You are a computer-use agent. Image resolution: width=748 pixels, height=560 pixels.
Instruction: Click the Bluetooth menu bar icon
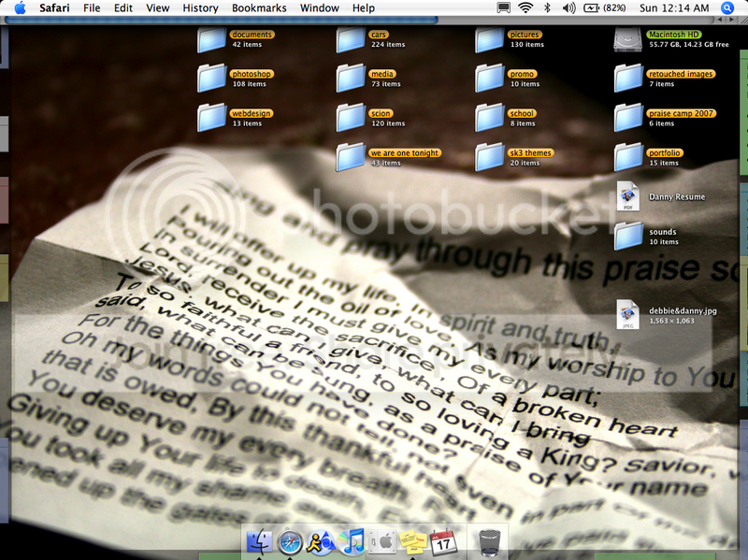[547, 7]
